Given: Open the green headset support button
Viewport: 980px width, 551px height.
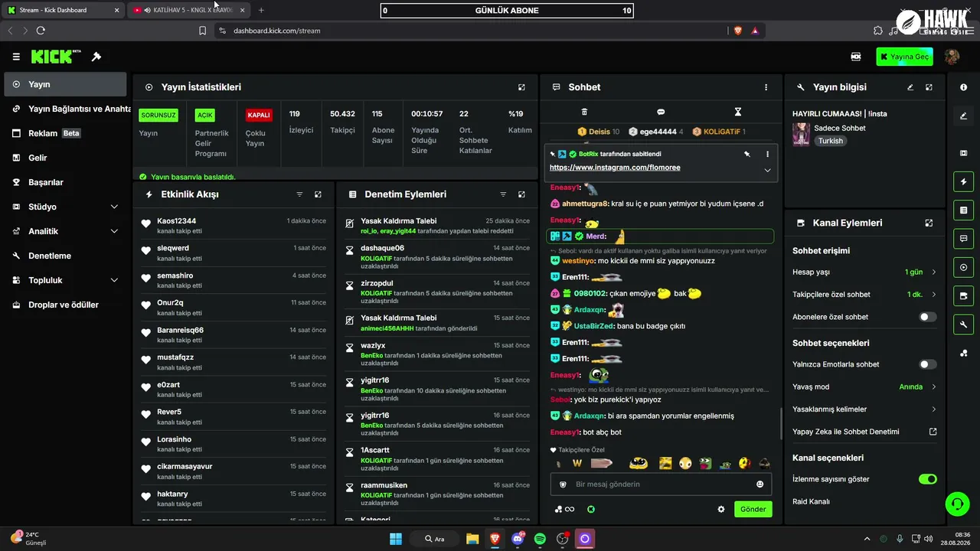Looking at the screenshot, I should 957,504.
